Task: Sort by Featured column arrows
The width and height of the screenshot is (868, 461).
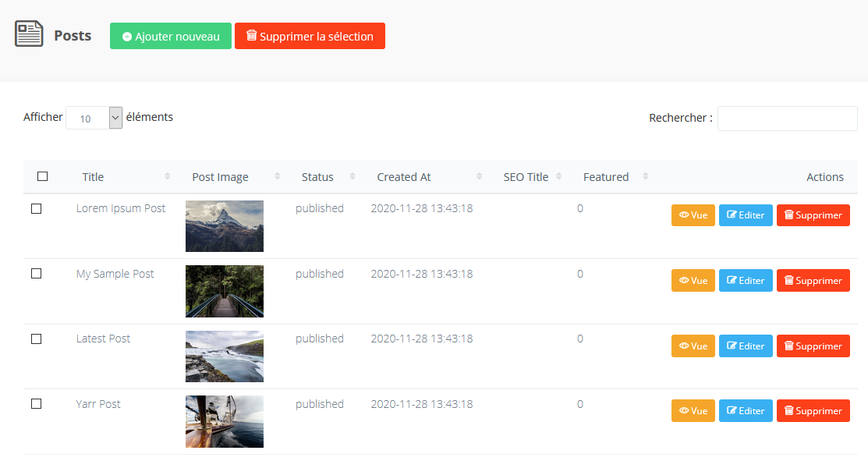Action: coord(645,177)
